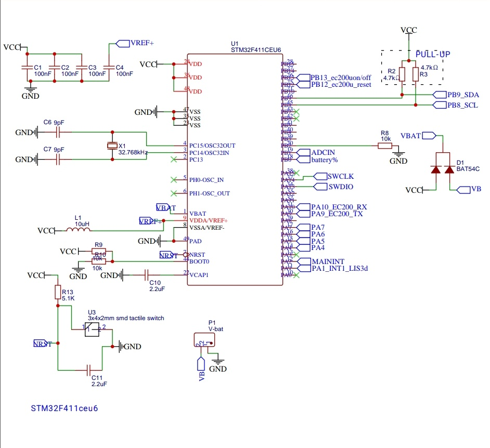Click the VBAT port near diode D1
490x448 pixels.
point(418,136)
